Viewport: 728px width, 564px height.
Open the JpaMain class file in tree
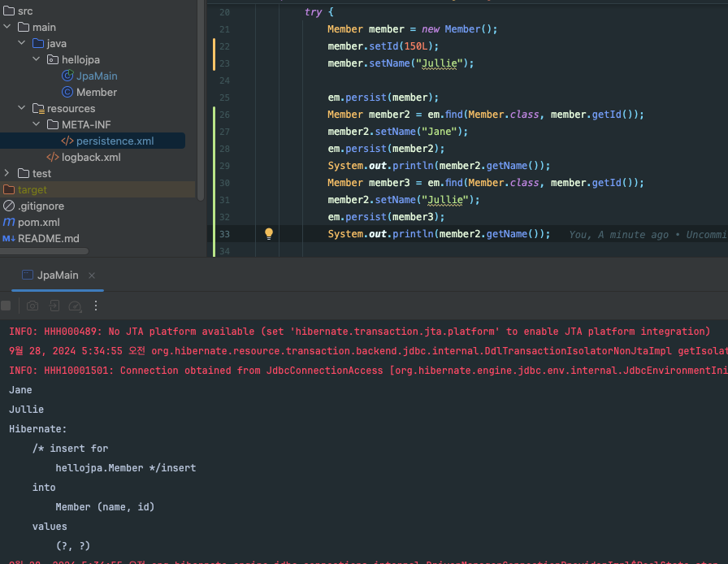pyautogui.click(x=97, y=76)
